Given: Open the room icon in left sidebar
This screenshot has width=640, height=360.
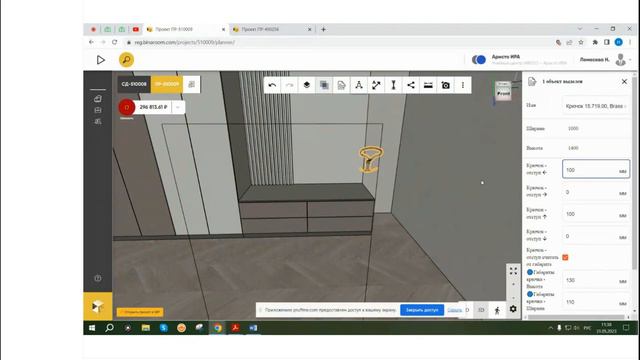Looking at the screenshot, I should pos(98,98).
